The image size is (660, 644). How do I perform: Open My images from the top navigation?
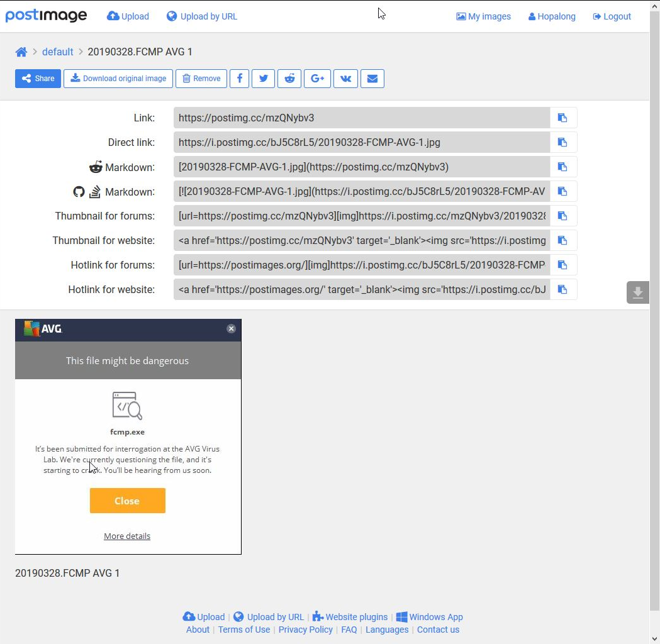(483, 16)
